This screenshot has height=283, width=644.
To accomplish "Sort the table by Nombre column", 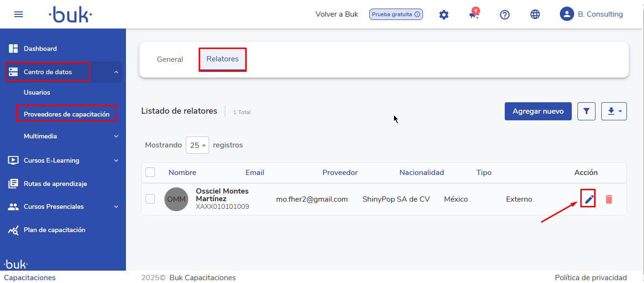I will [x=182, y=173].
